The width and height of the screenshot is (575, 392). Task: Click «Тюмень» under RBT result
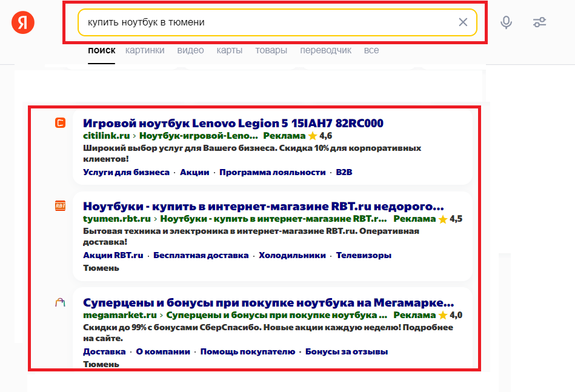tap(101, 268)
